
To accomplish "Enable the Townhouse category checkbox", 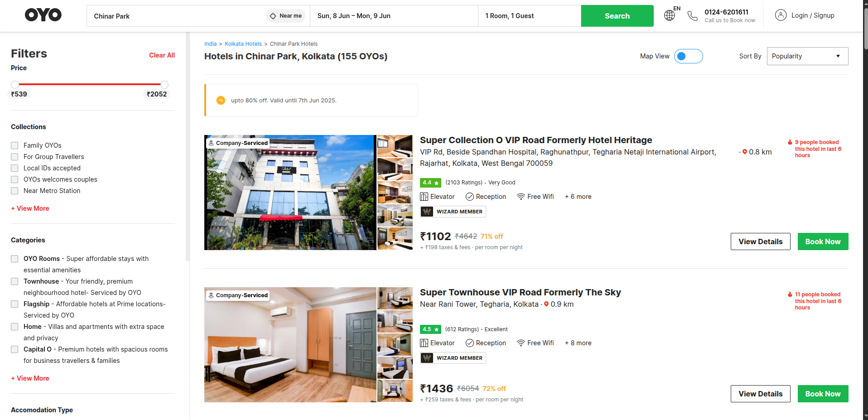I will point(14,281).
